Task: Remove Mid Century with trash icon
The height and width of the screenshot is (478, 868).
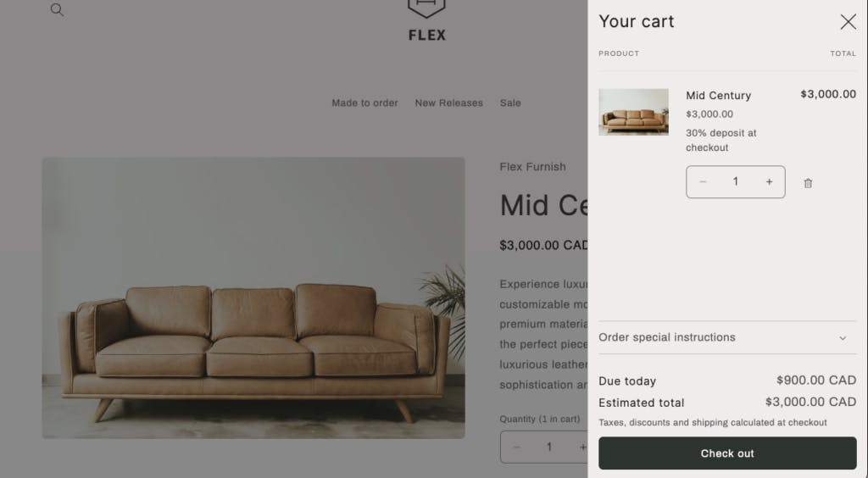Action: (808, 183)
